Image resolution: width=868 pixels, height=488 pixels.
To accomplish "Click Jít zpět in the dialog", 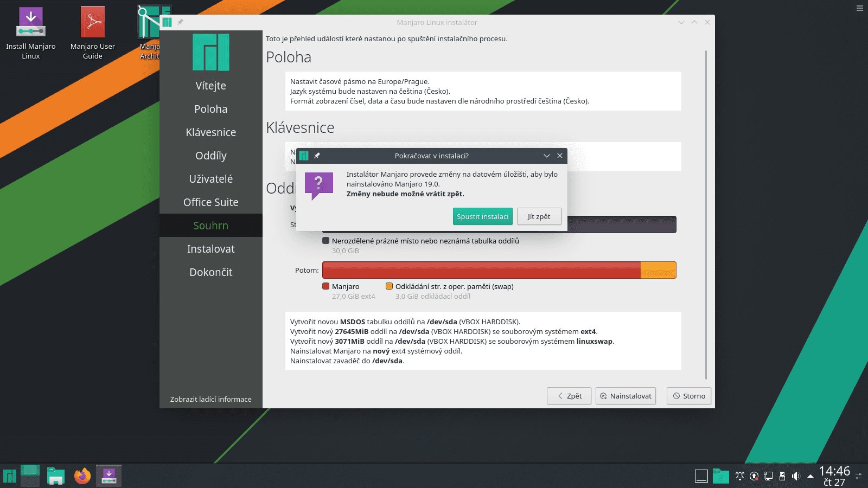I will tap(539, 216).
